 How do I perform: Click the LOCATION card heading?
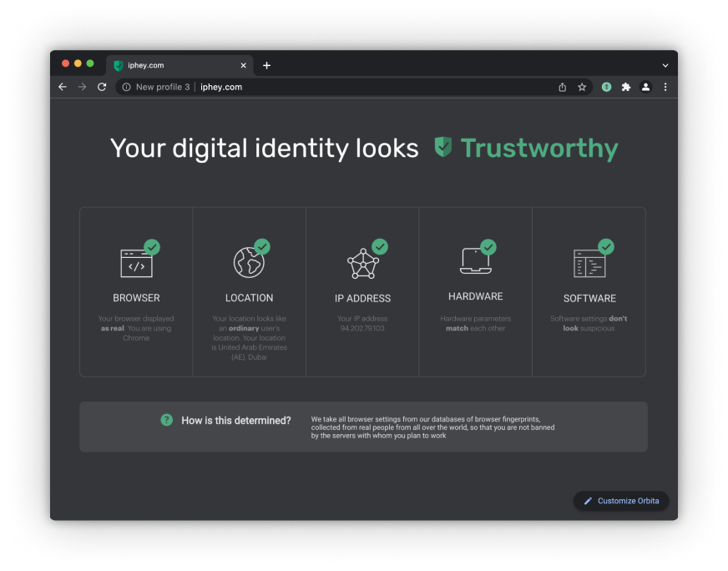(x=250, y=298)
